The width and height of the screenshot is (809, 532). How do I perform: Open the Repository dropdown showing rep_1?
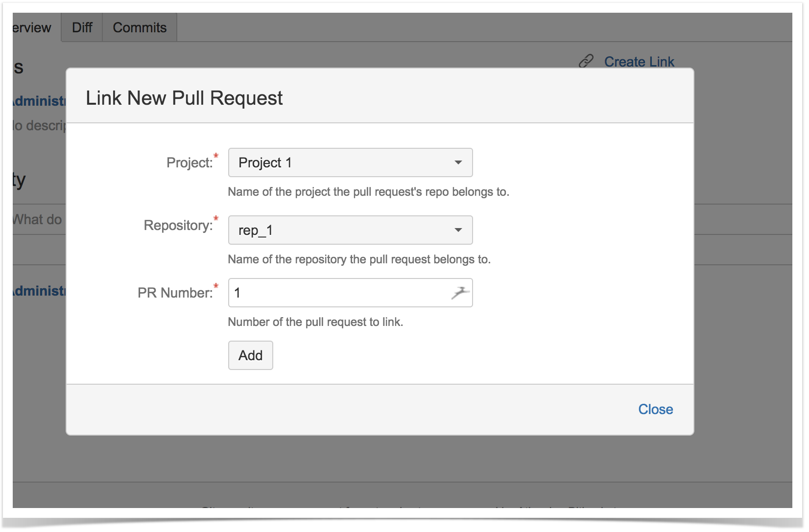pos(350,230)
